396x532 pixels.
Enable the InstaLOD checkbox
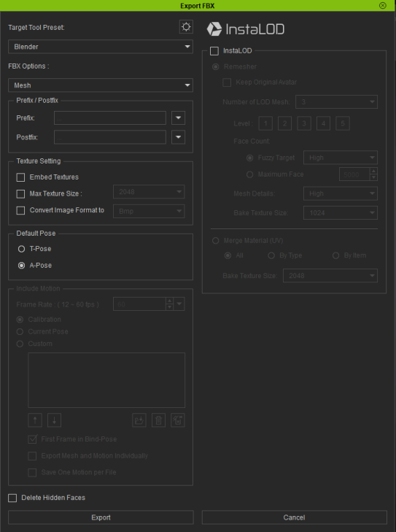pos(214,51)
